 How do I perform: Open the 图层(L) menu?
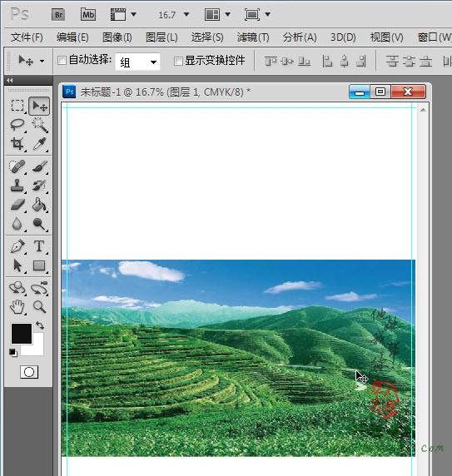[161, 37]
